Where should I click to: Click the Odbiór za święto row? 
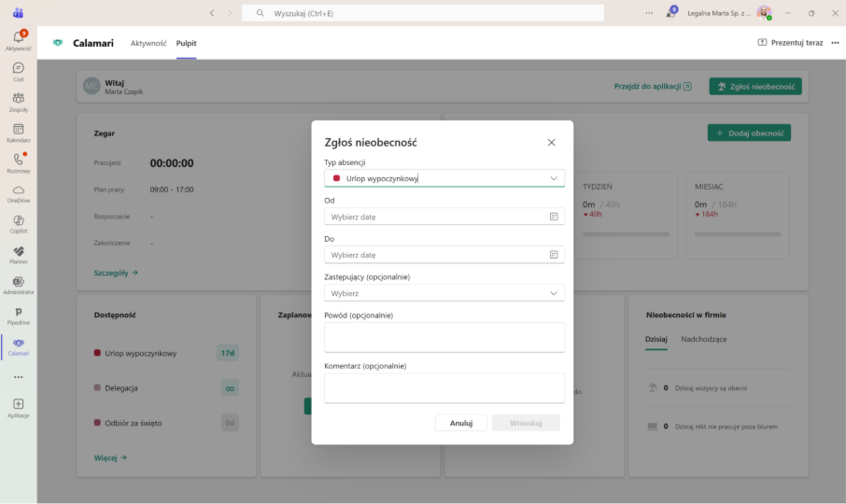click(x=166, y=423)
